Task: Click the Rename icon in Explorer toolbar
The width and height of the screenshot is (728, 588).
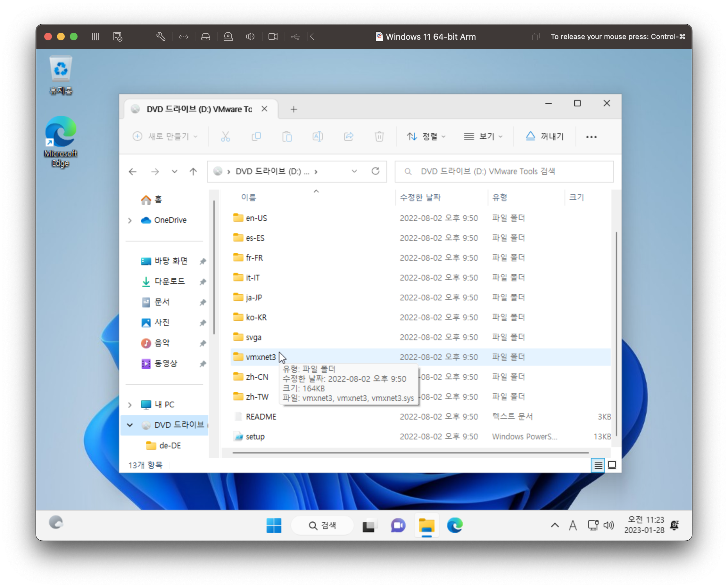Action: click(x=318, y=136)
